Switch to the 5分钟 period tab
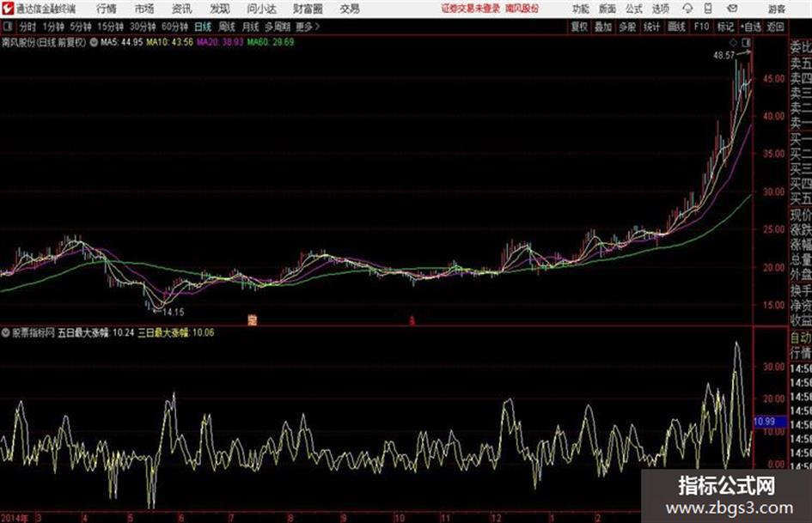 (x=81, y=27)
